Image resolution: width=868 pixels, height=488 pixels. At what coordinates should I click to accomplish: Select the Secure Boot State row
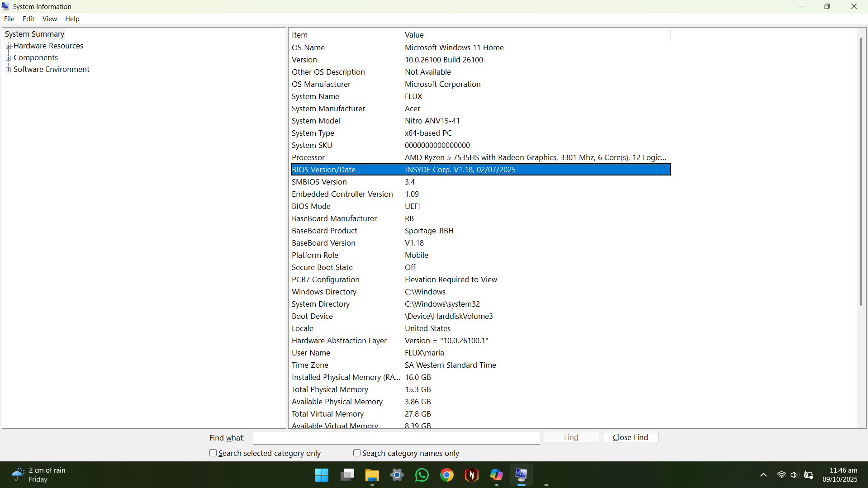[x=480, y=267]
